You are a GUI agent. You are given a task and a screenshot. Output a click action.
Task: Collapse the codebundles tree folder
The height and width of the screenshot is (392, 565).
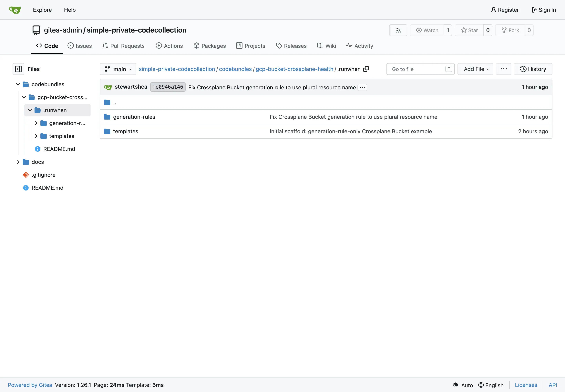[18, 84]
